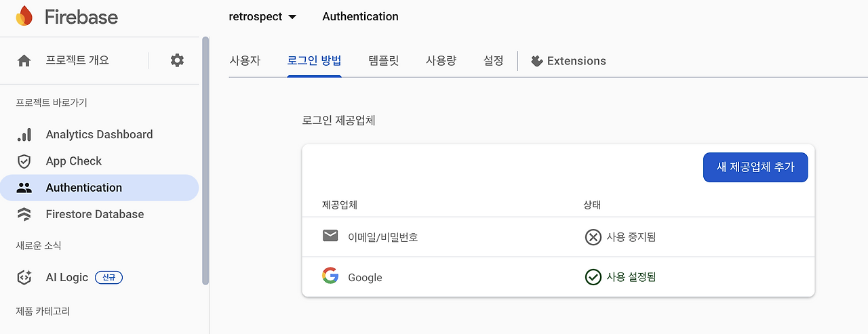Screen dimensions: 868x334
Task: Click the 새 제공업체 추가 button
Action: [755, 167]
